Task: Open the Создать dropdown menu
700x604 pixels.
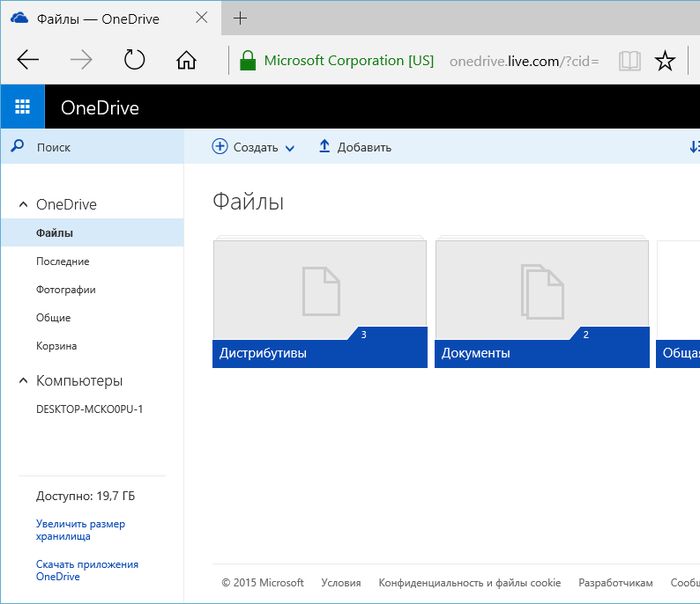Action: point(254,147)
